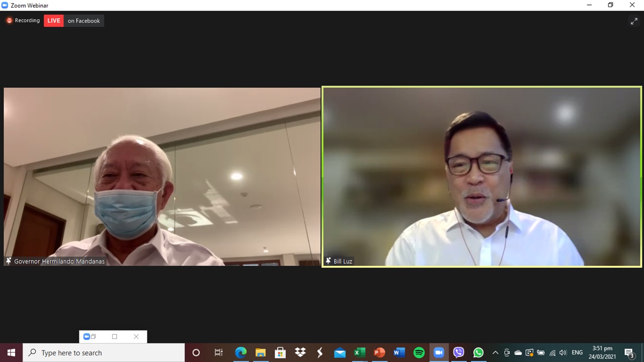Image resolution: width=644 pixels, height=362 pixels.
Task: Open Spotify from the taskbar
Action: click(419, 352)
